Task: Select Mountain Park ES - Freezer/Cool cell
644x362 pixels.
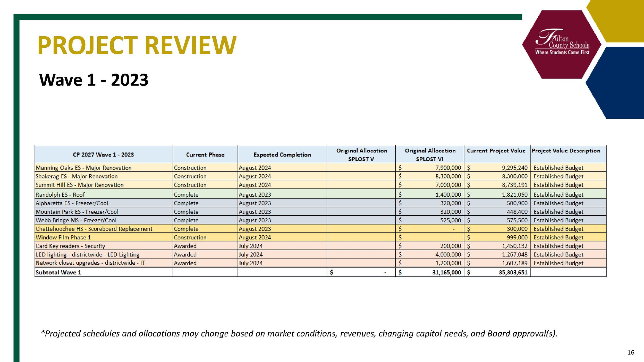Action: [x=104, y=212]
